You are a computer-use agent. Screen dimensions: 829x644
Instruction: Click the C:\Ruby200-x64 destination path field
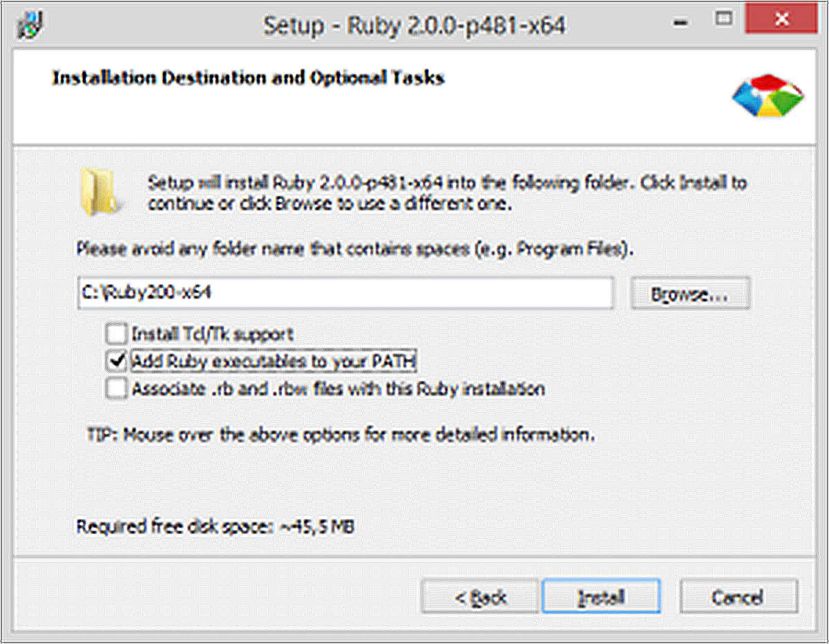(x=345, y=293)
